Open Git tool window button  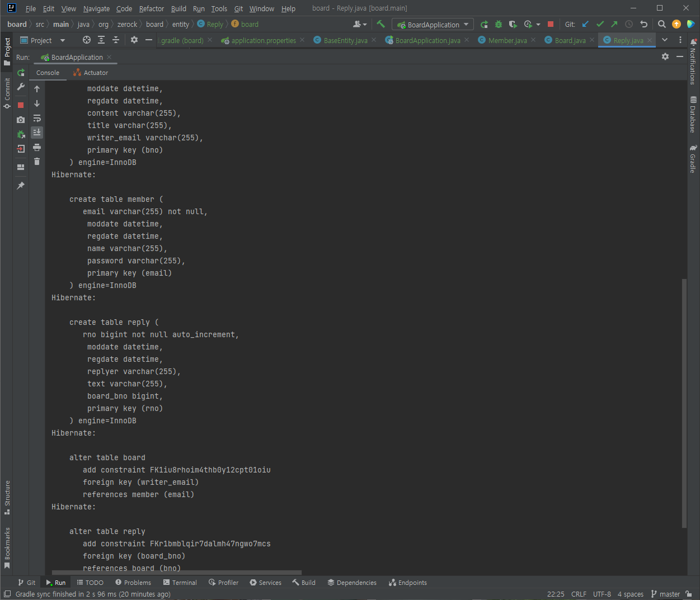click(26, 582)
